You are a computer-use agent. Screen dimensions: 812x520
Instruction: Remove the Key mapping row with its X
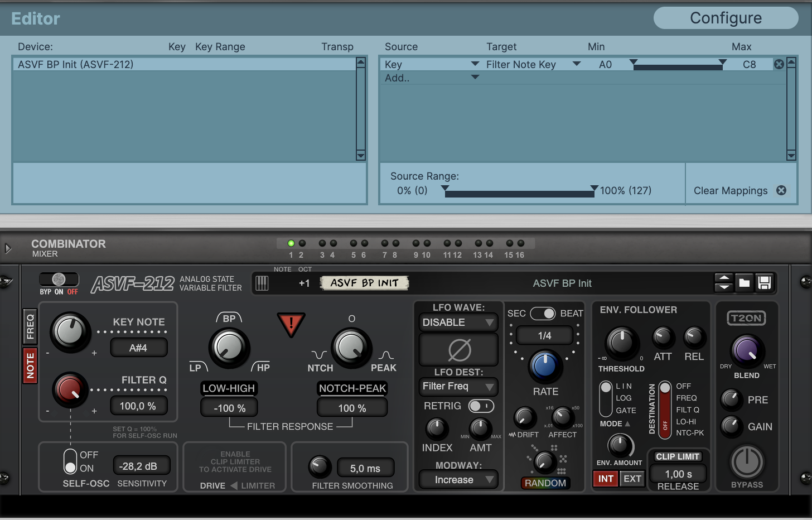click(x=779, y=64)
